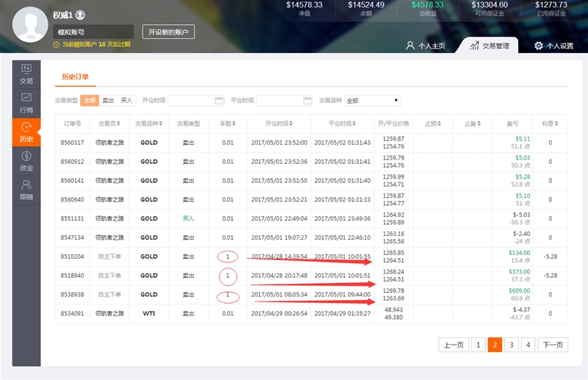Expand the 交易品种 全部 dropdown

click(373, 101)
